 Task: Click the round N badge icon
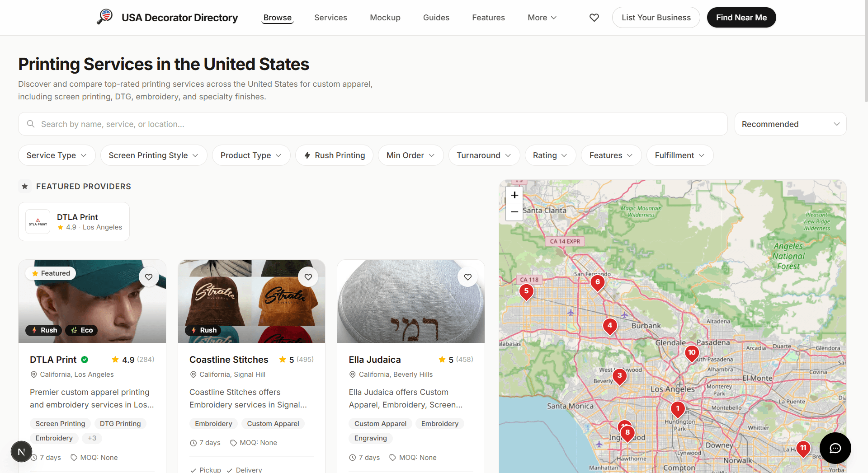(x=21, y=452)
